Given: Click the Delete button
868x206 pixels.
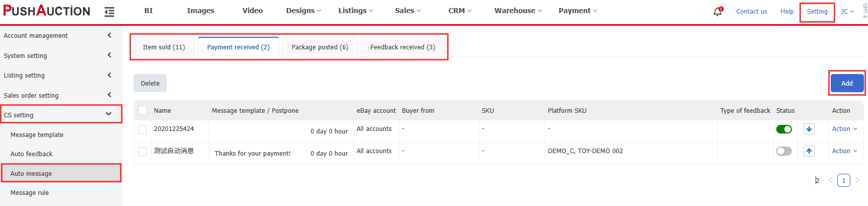Looking at the screenshot, I should point(150,84).
